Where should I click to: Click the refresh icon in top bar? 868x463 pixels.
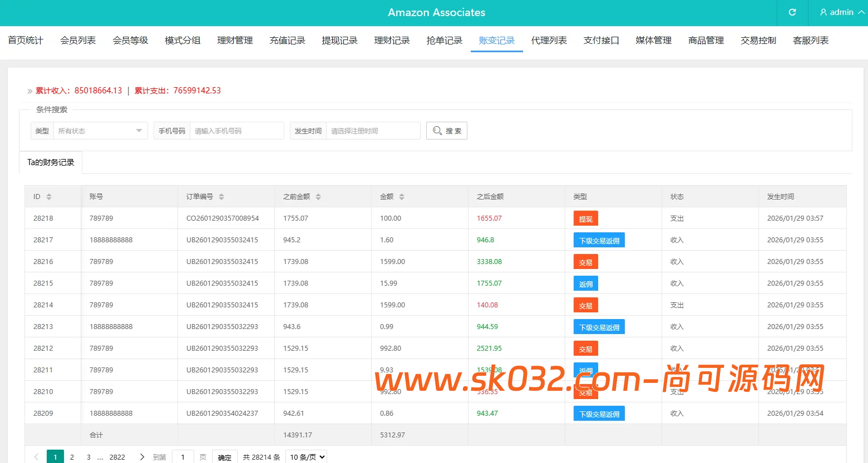click(792, 12)
